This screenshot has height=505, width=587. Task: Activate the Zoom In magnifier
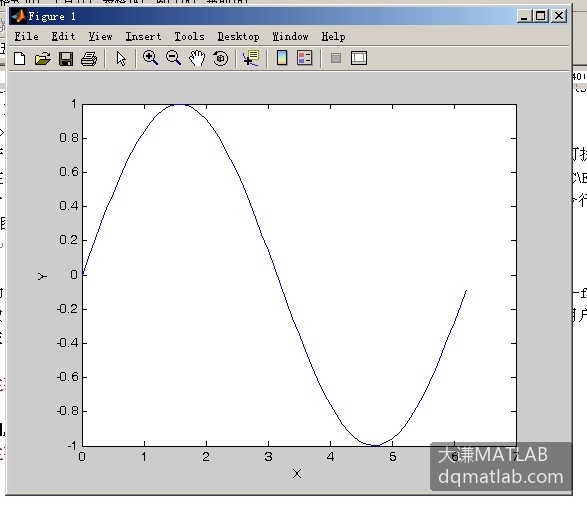pos(150,58)
